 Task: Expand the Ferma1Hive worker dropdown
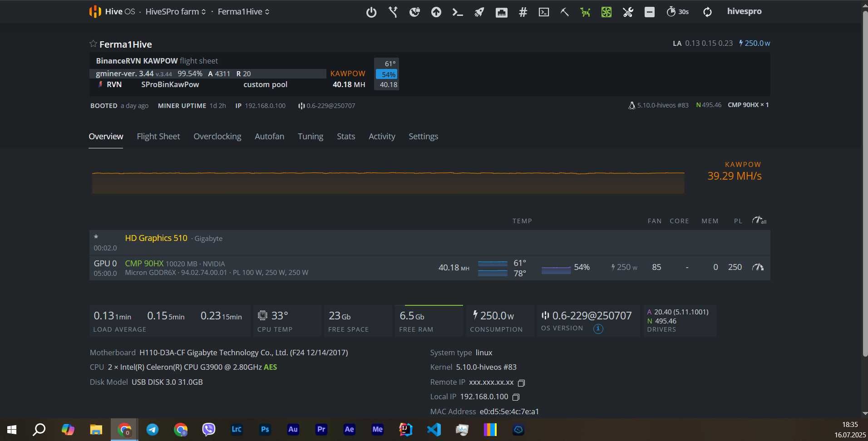pyautogui.click(x=244, y=11)
